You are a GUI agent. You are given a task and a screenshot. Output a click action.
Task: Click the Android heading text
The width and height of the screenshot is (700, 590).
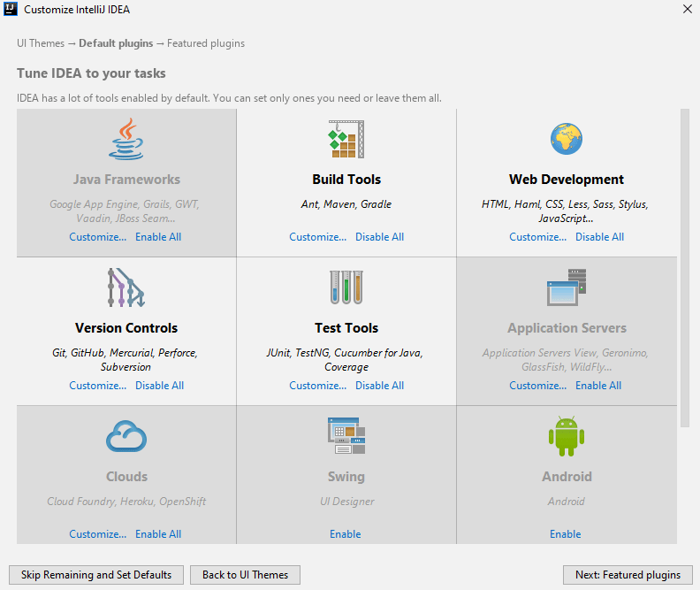(567, 477)
